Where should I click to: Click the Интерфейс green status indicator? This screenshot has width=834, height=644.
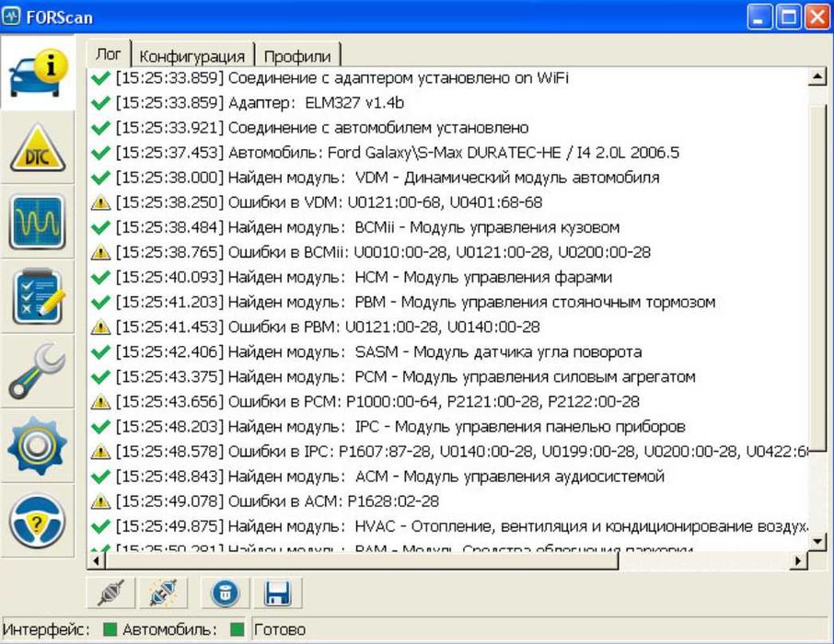pyautogui.click(x=110, y=629)
